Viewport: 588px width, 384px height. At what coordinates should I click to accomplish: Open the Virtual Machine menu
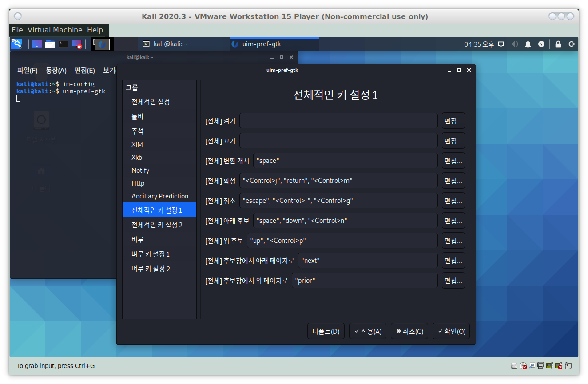pyautogui.click(x=55, y=30)
